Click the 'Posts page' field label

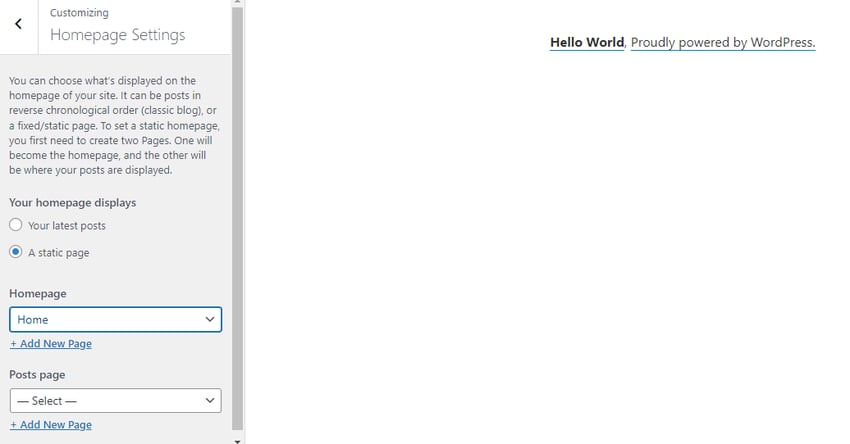coord(38,375)
